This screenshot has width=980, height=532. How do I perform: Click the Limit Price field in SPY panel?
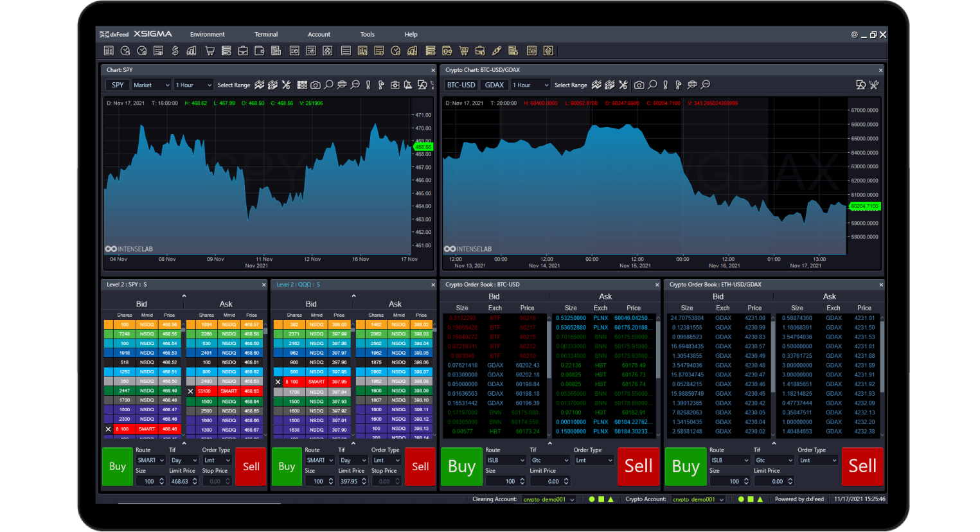[179, 481]
